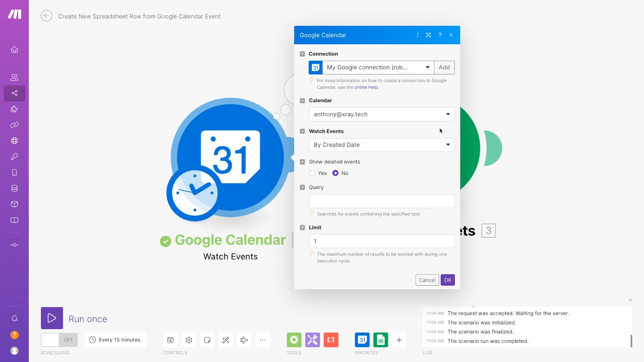Select the Google Calendar module circle
Screen dimensions: 644x362
(x=231, y=158)
